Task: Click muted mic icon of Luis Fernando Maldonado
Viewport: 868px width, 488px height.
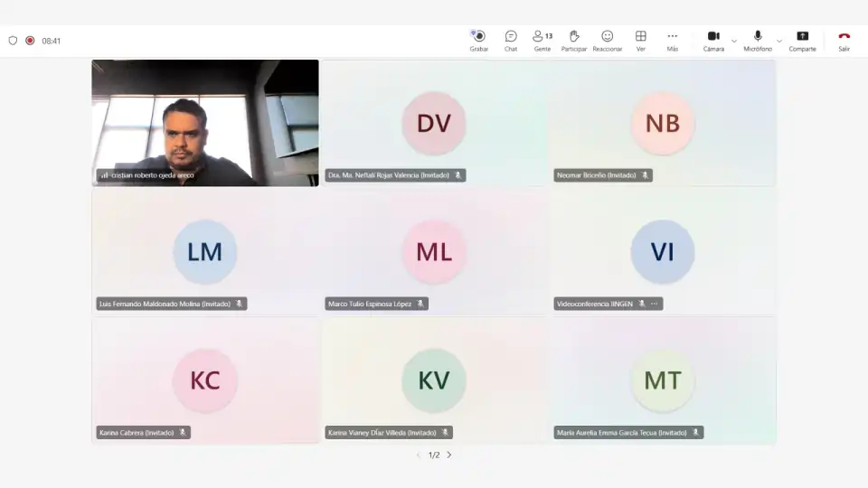Action: (239, 304)
